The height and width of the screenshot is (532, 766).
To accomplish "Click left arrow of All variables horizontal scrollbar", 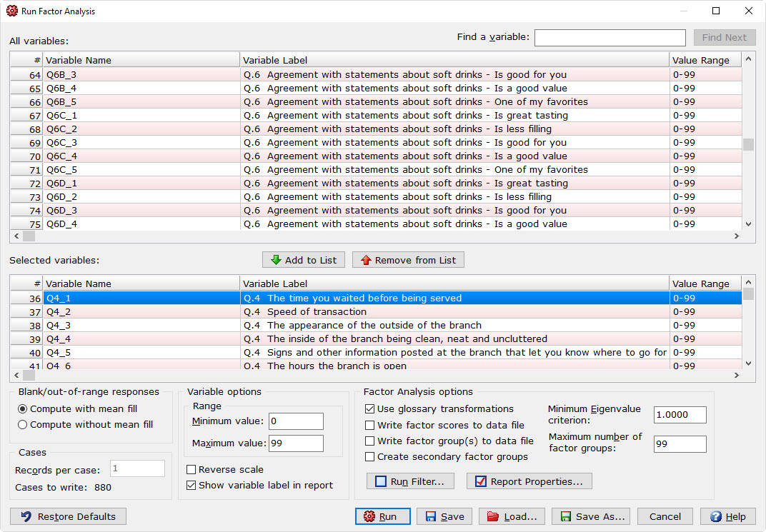I will tap(16, 236).
